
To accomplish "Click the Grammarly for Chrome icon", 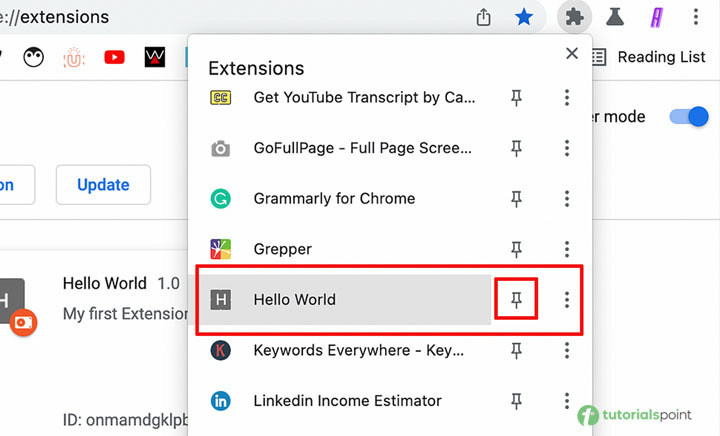I will pyautogui.click(x=220, y=198).
